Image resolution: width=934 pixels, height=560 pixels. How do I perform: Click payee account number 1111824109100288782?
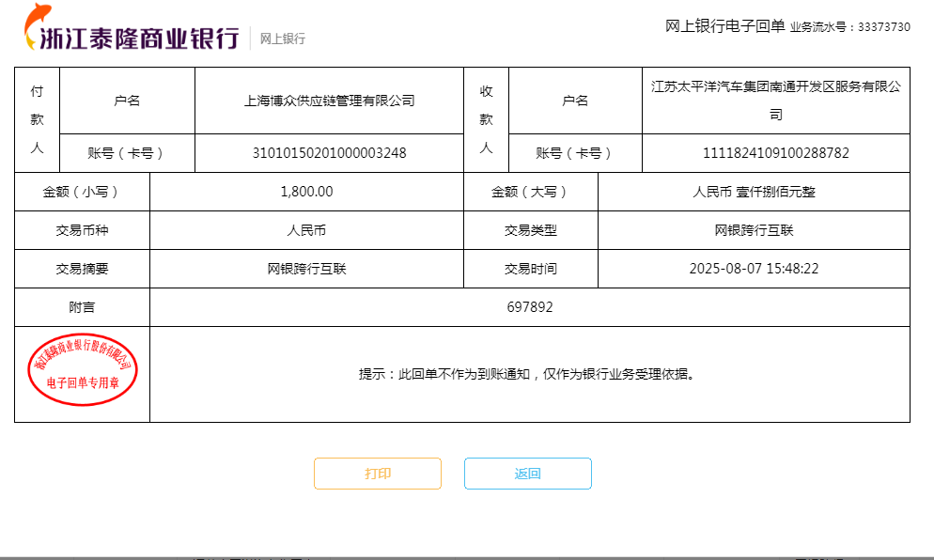tap(775, 153)
